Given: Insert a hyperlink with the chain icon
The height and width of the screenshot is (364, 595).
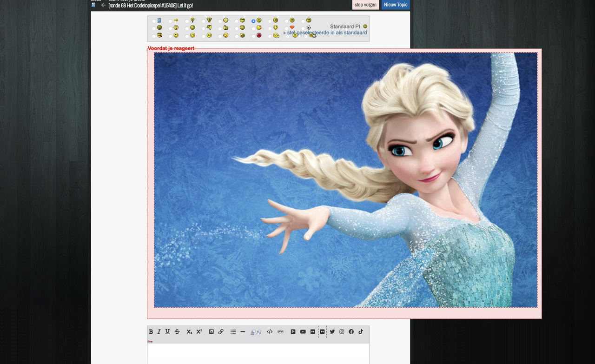Looking at the screenshot, I should point(221,332).
